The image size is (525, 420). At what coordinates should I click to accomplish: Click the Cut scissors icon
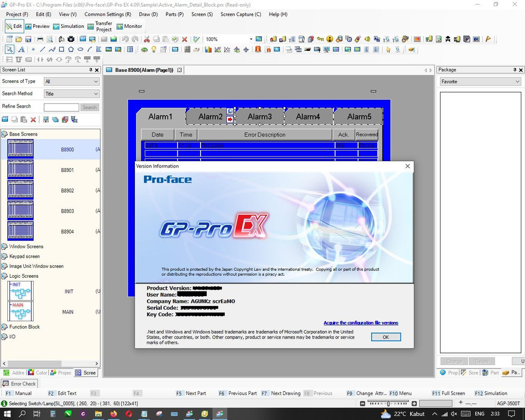pos(146,39)
